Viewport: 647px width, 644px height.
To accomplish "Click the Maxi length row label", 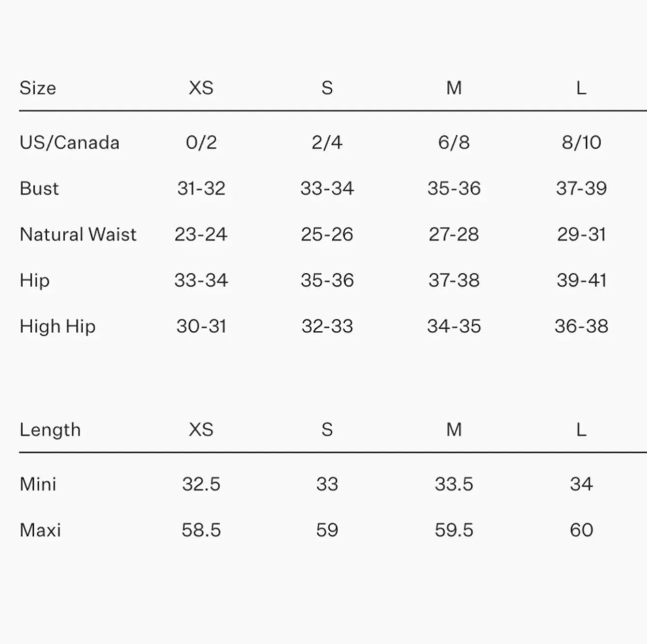I will tap(41, 530).
